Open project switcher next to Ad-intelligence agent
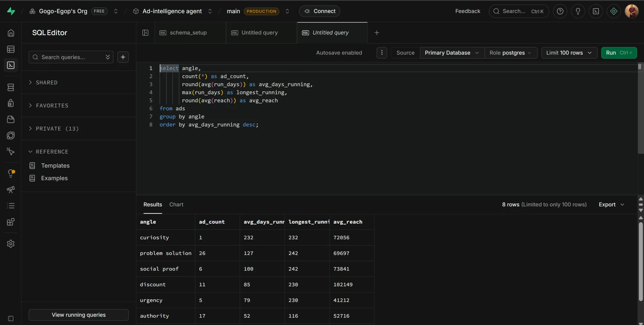The height and width of the screenshot is (325, 644). pyautogui.click(x=210, y=11)
